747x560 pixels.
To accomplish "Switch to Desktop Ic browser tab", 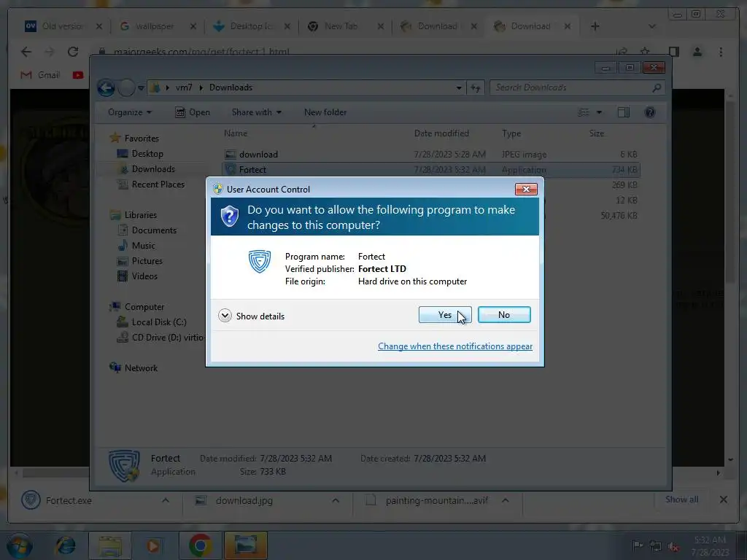I will click(252, 26).
